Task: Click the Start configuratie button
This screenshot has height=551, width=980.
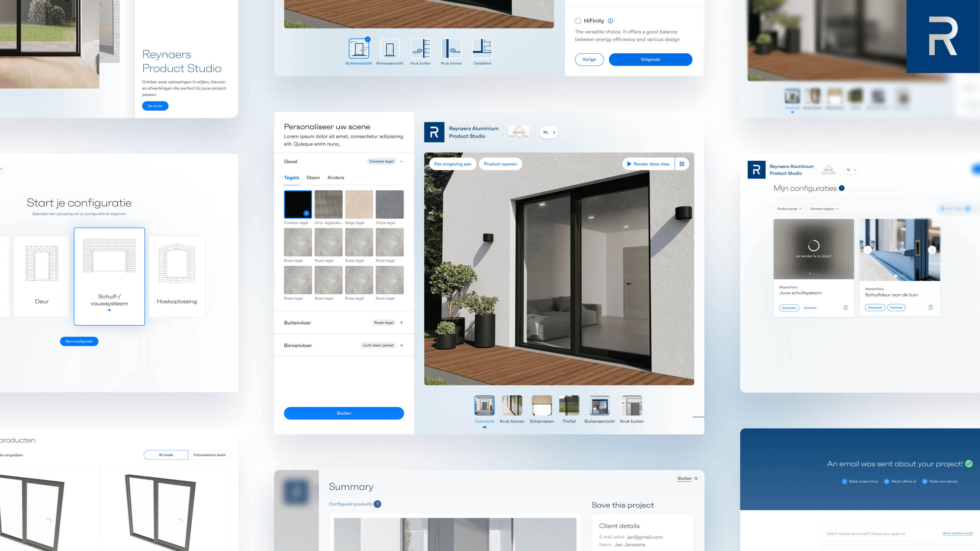Action: [x=79, y=341]
